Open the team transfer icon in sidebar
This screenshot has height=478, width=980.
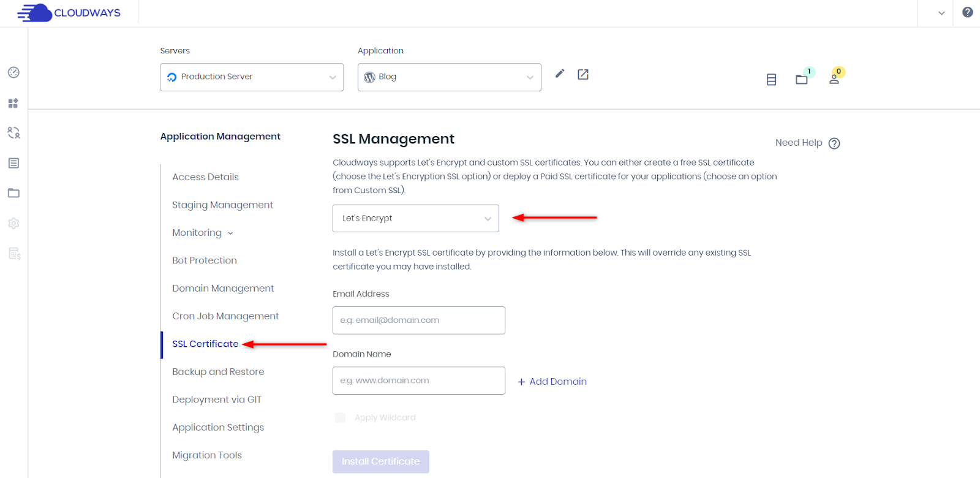tap(13, 132)
